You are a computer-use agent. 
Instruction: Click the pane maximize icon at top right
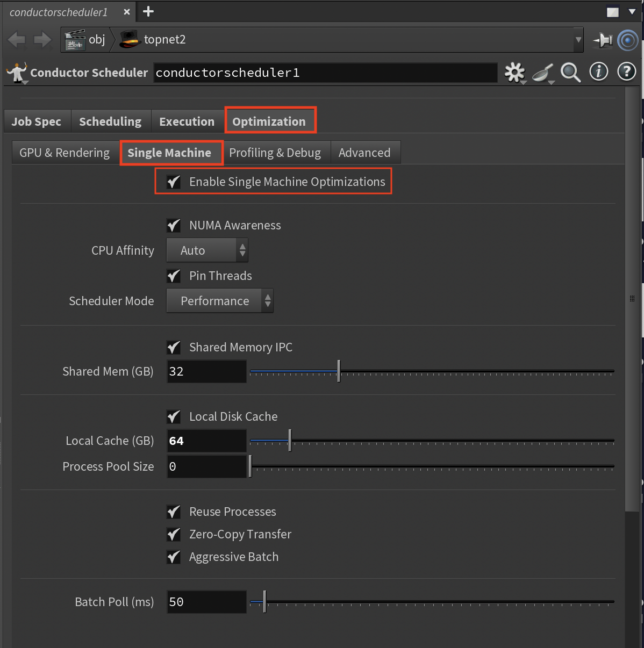(613, 12)
